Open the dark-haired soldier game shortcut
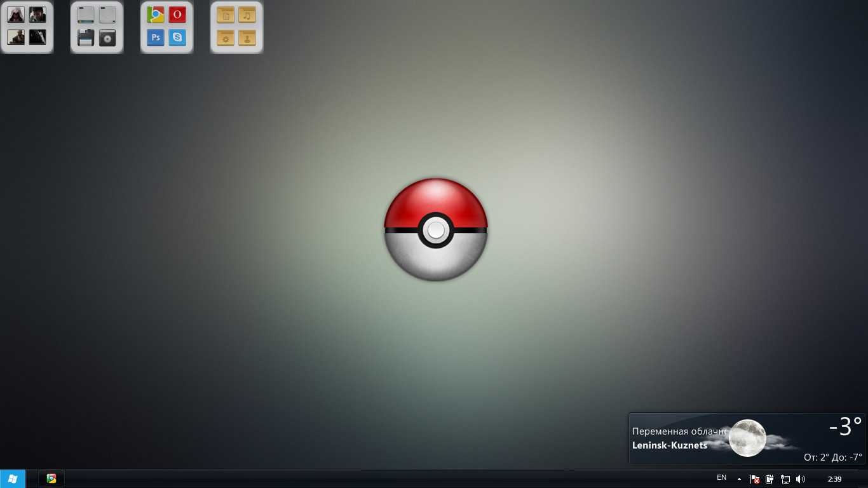 click(37, 15)
